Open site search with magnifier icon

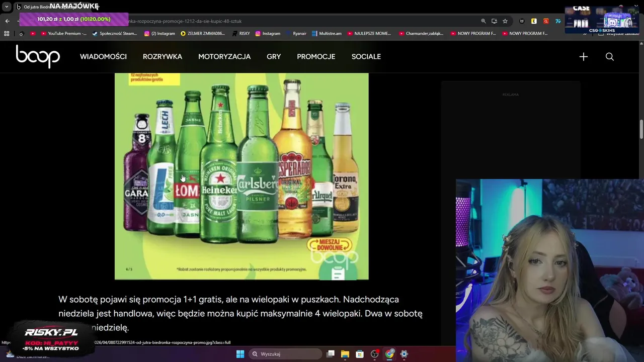pos(610,57)
